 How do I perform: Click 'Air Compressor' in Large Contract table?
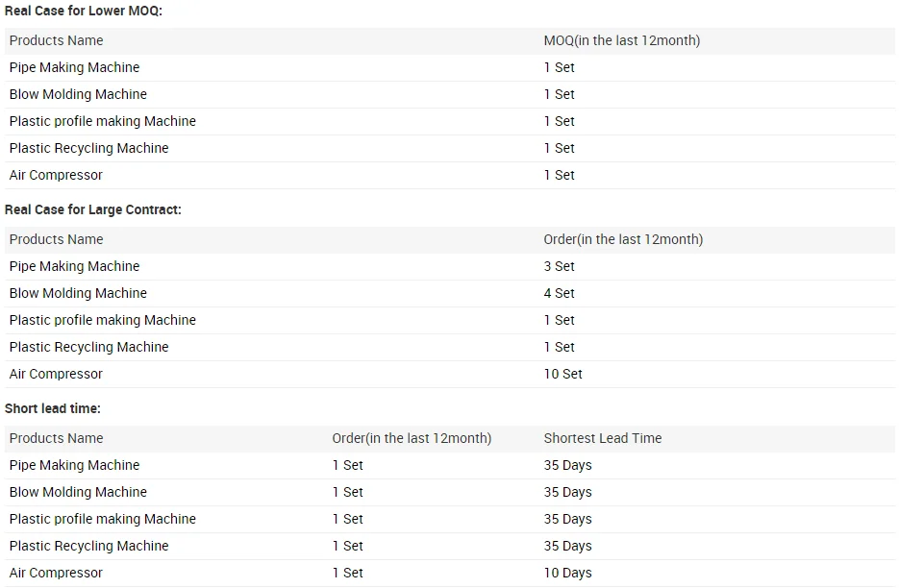(56, 374)
